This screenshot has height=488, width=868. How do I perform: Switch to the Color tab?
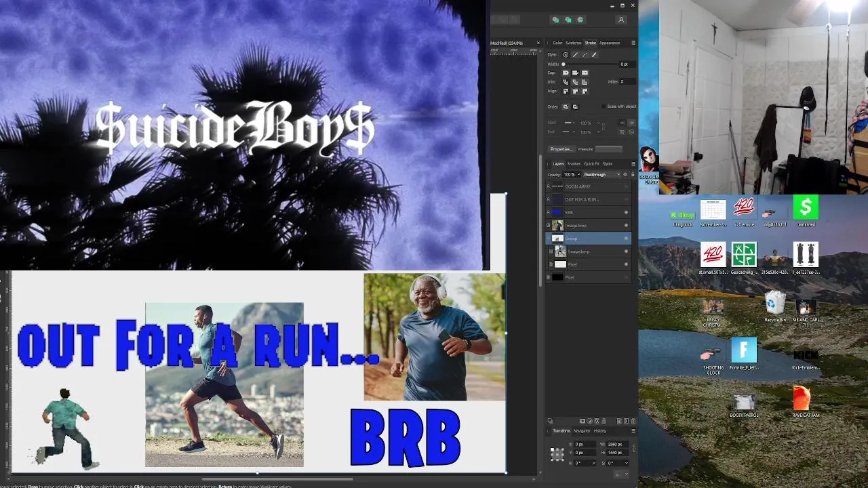(x=557, y=43)
